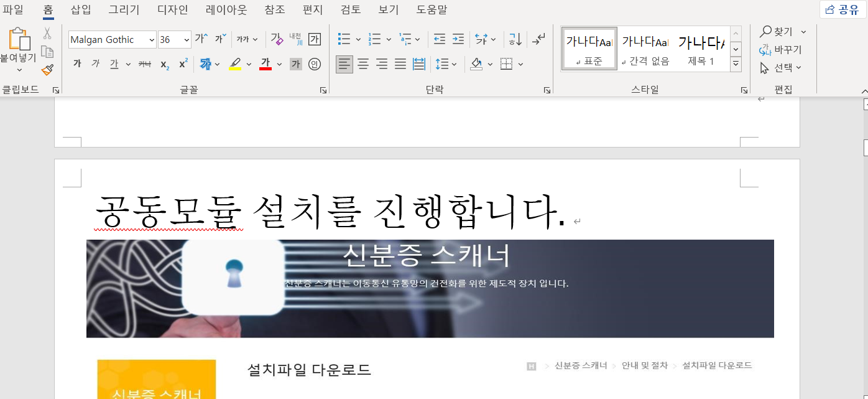This screenshot has width=868, height=399.
Task: Increase font size with grow font icon
Action: point(201,39)
